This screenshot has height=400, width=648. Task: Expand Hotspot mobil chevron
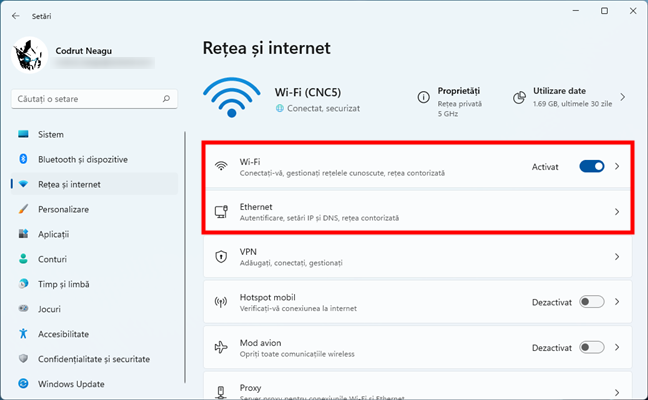point(617,302)
